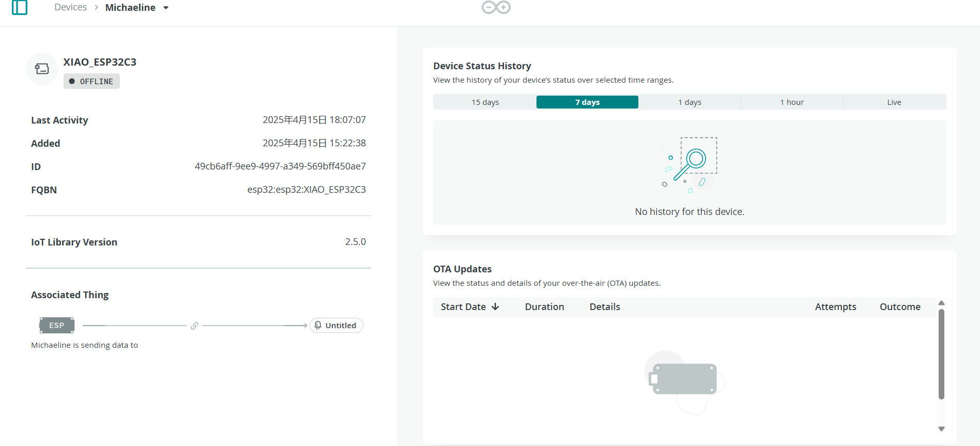Screen dimensions: 980x446
Task: Click 'Michaeline is sending data to' text
Action: (x=84, y=345)
